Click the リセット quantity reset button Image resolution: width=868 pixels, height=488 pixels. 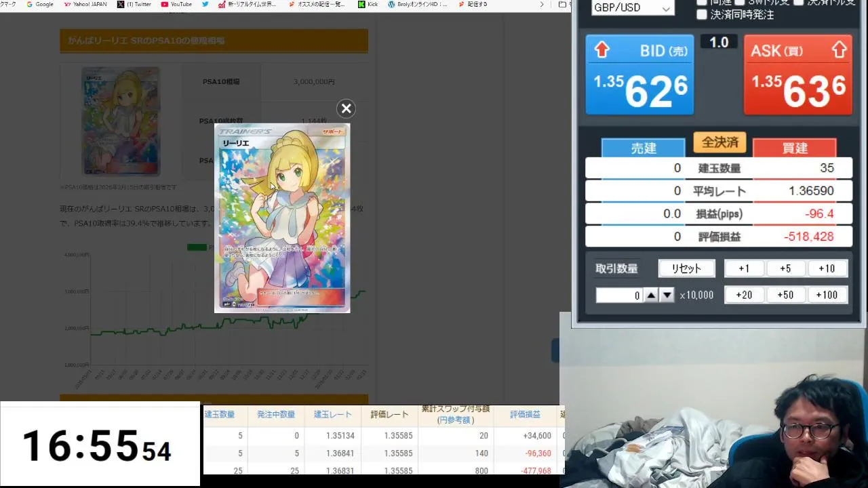pyautogui.click(x=686, y=268)
